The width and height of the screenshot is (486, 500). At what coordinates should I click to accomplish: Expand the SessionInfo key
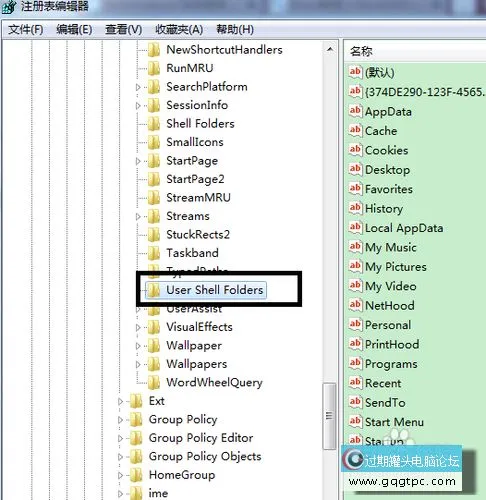click(138, 106)
